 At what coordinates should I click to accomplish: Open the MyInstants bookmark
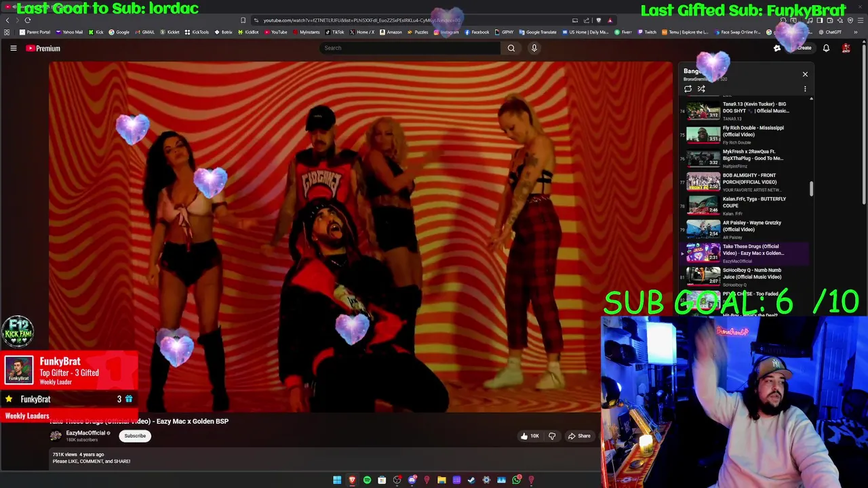pyautogui.click(x=307, y=32)
